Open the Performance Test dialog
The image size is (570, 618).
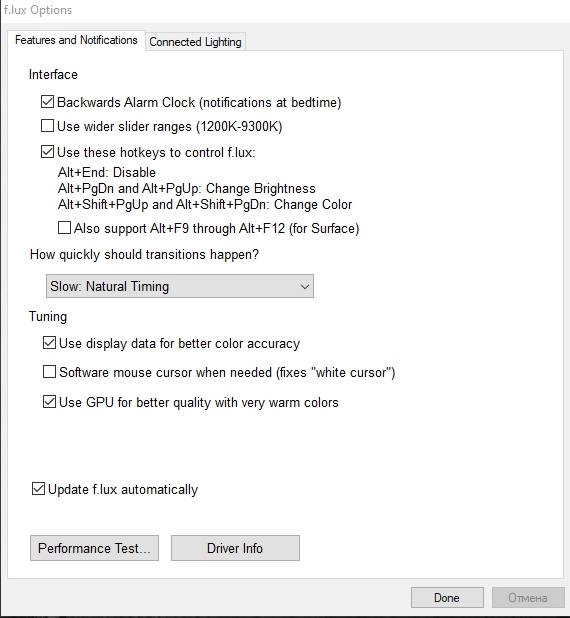point(95,548)
